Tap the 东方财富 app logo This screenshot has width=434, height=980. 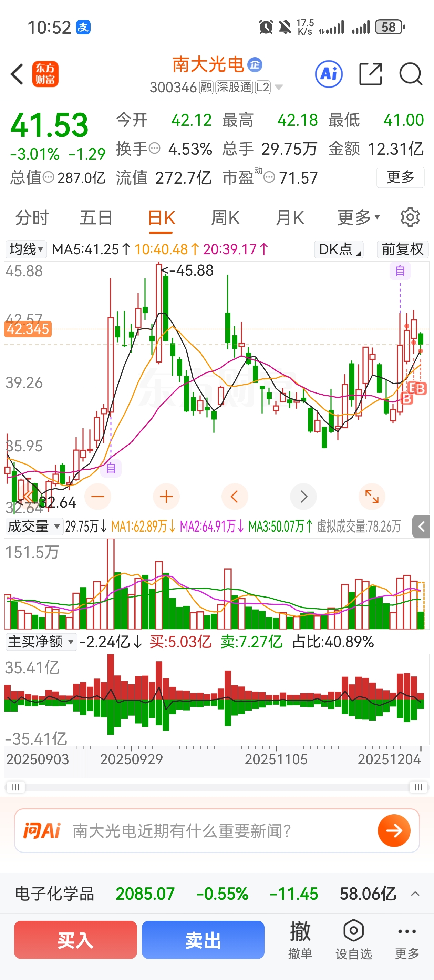click(45, 74)
